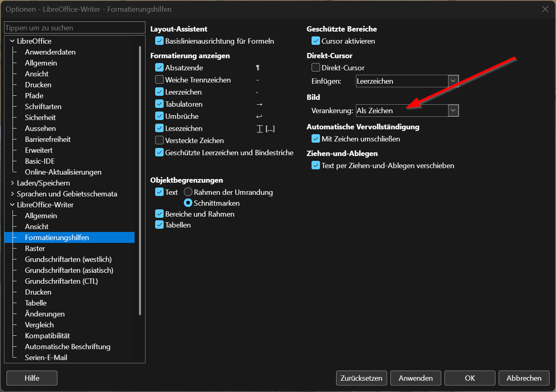Screen dimensions: 556x392
Task: Open Ansicht under LibreOffice
Action: 37,74
